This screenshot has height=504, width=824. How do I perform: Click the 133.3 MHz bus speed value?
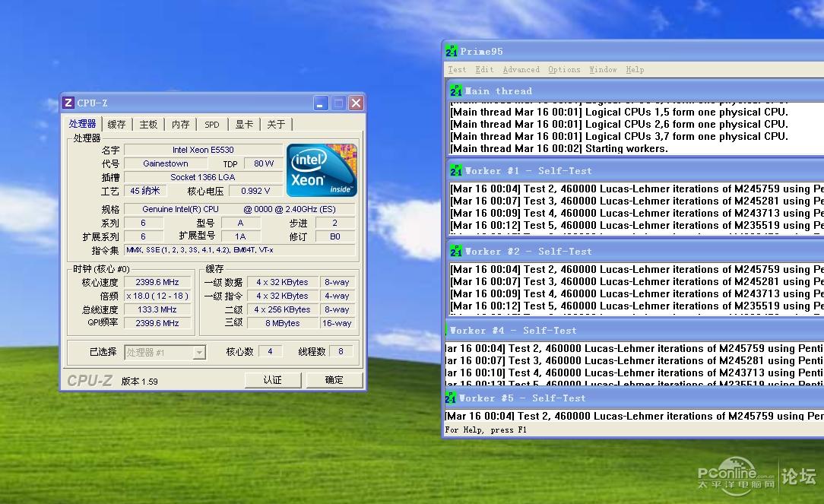(x=157, y=309)
